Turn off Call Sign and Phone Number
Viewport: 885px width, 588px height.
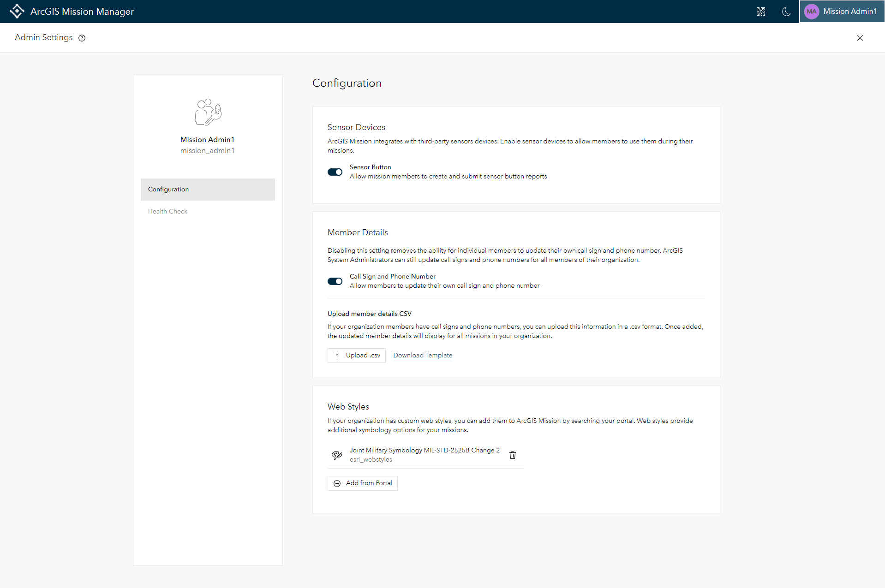tap(335, 281)
